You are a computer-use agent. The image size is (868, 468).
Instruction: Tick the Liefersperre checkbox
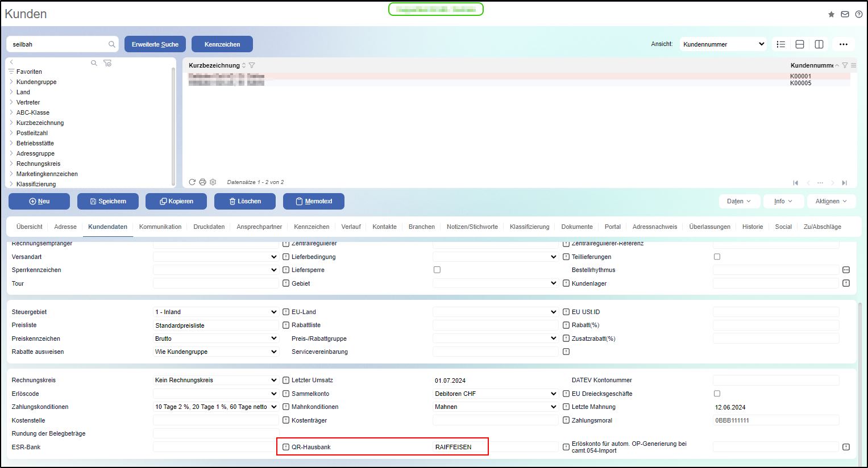click(437, 270)
